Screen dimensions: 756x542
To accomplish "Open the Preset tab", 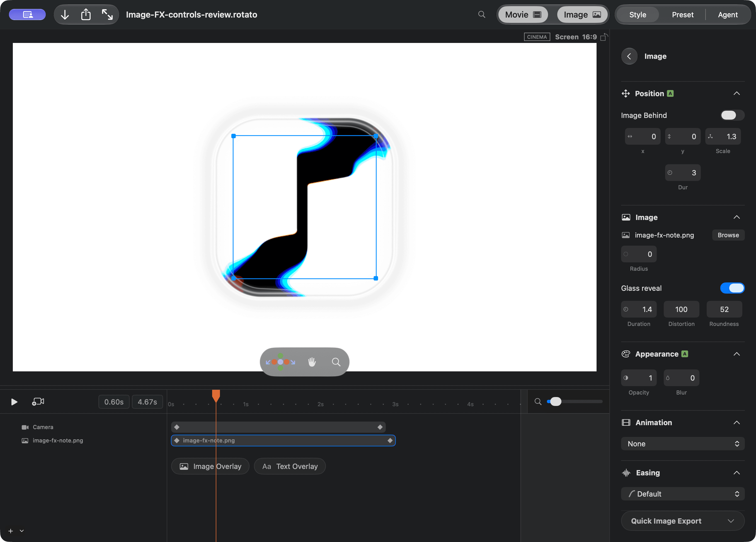I will coord(682,14).
